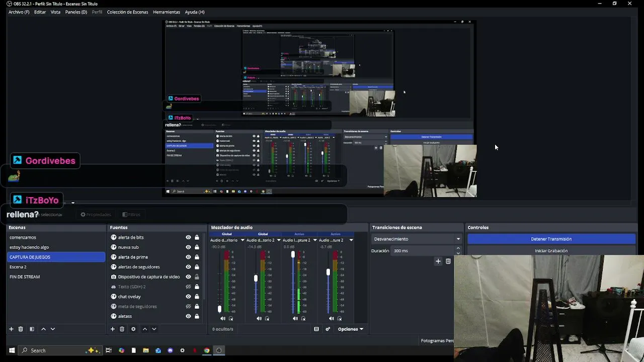
Task: Click the Windows Start button
Action: [x=12, y=350]
